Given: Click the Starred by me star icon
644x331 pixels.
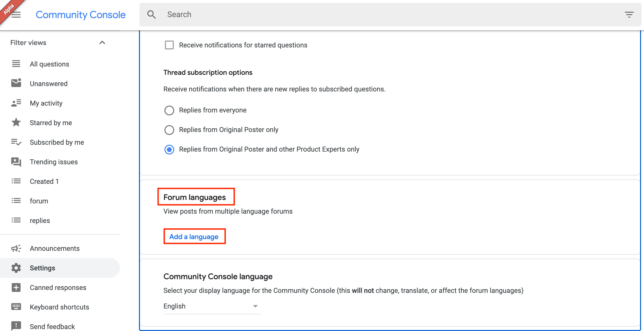Looking at the screenshot, I should click(16, 122).
